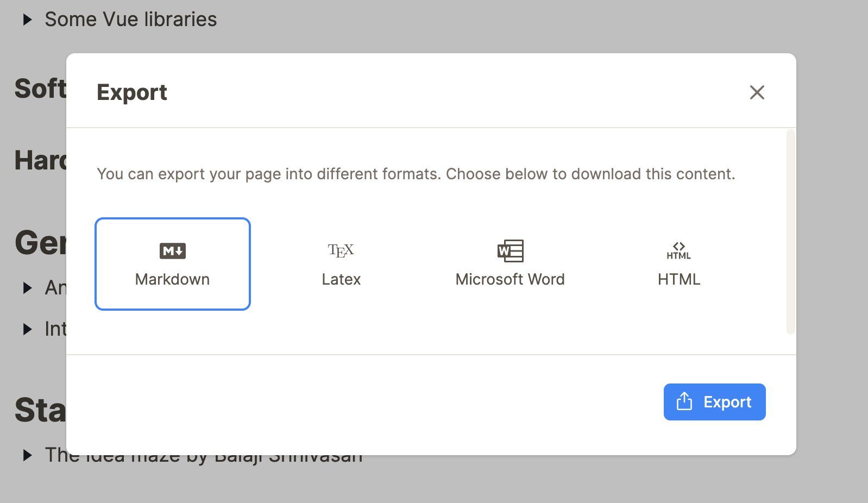The height and width of the screenshot is (503, 868).
Task: Expand the toggle arrow beside "Int"
Action: 27,329
